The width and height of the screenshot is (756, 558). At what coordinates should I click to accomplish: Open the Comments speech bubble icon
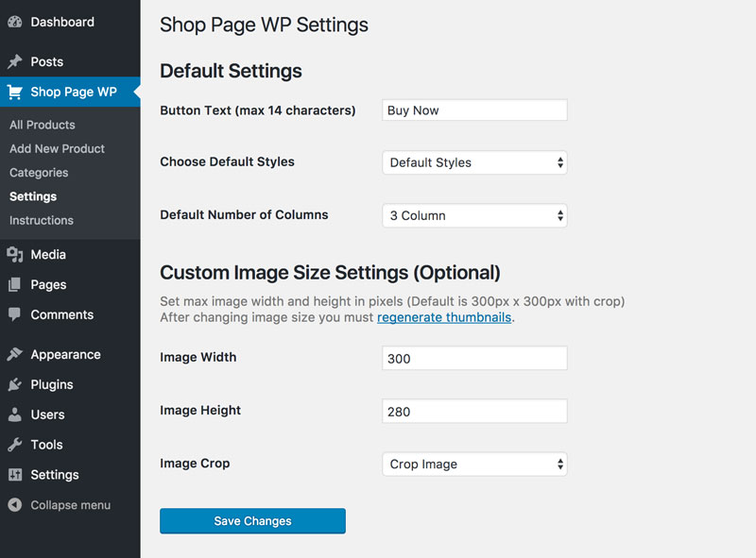15,314
